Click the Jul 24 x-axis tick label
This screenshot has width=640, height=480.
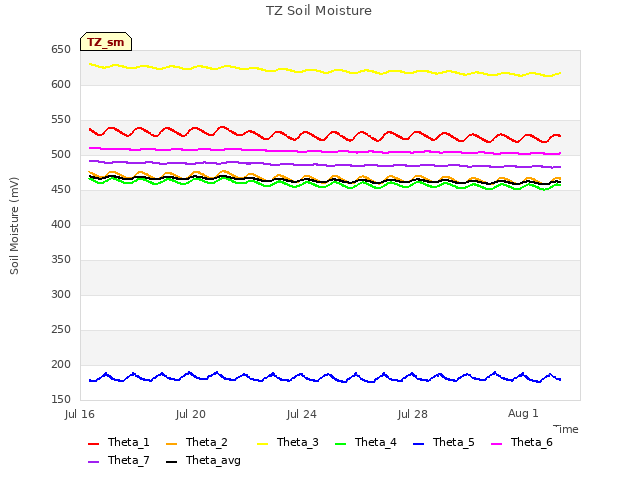302,414
